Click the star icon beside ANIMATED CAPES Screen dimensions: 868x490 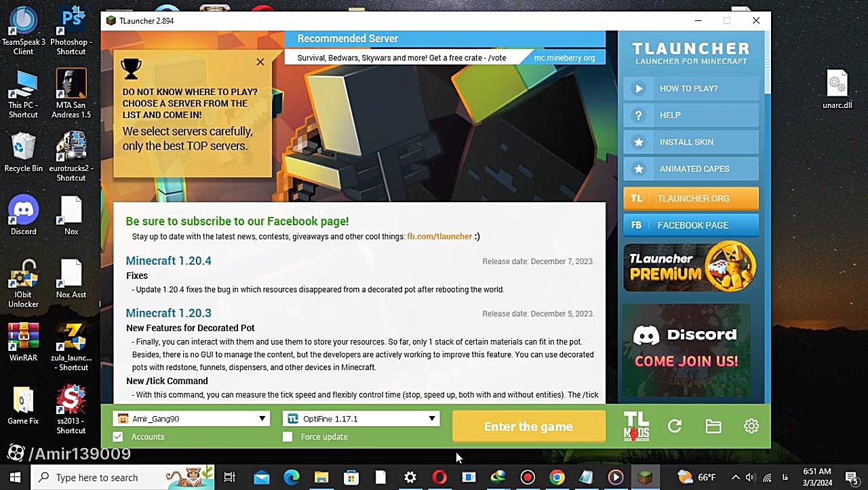(x=639, y=169)
